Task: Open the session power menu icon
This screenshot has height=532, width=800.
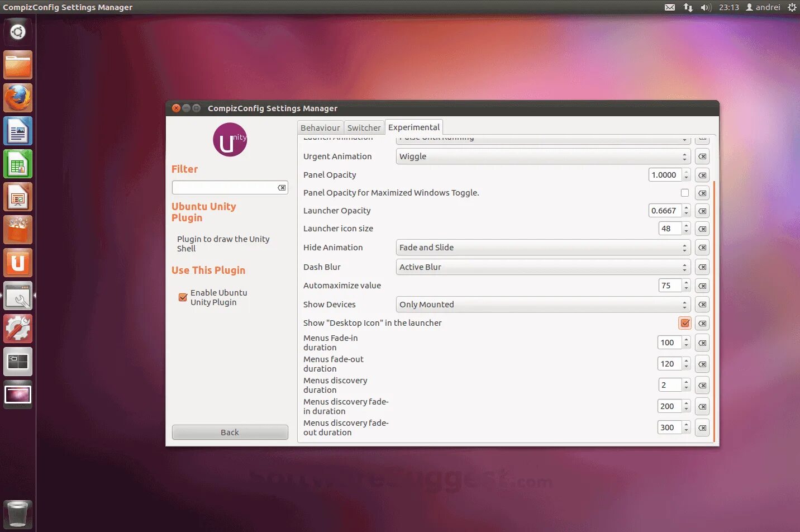Action: (x=792, y=7)
